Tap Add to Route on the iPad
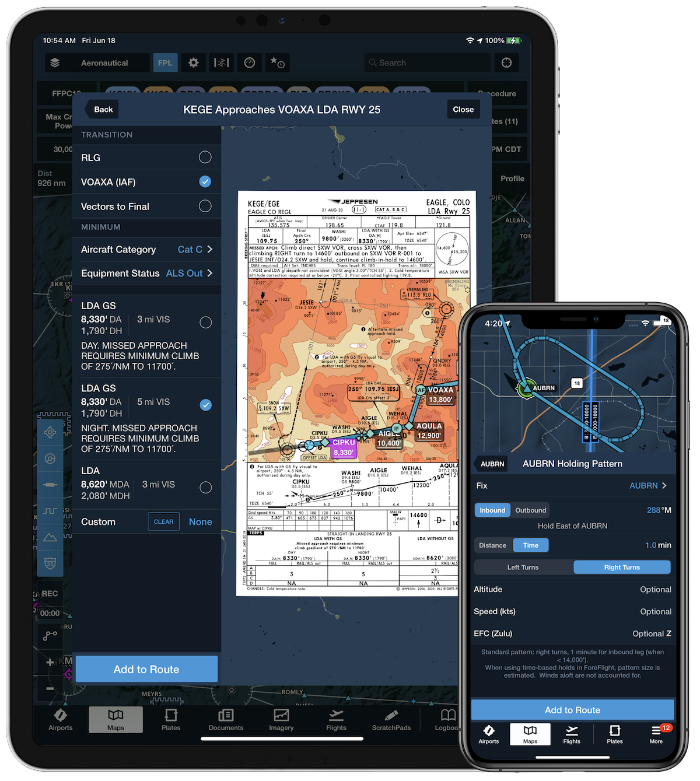700x781 pixels. 146,670
